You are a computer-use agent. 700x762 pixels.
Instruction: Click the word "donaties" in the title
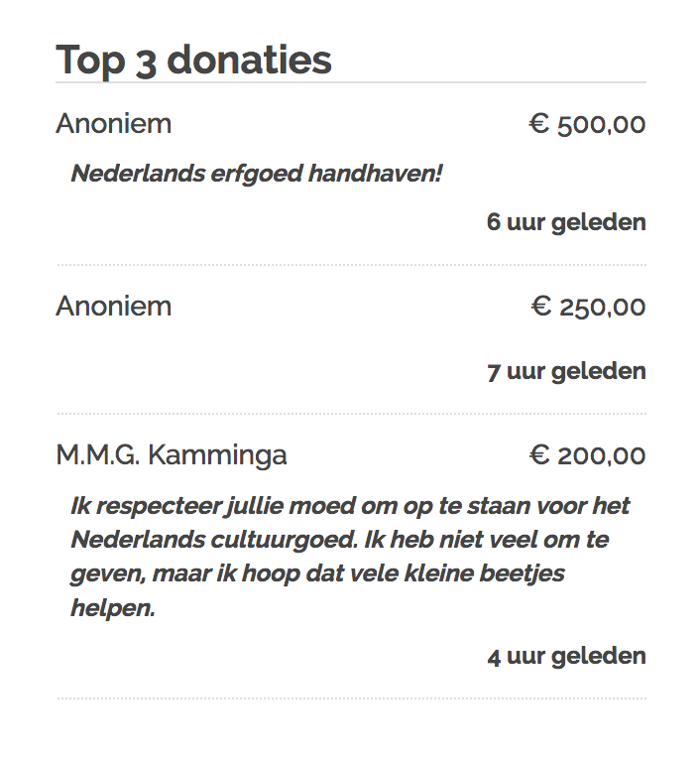tap(248, 61)
